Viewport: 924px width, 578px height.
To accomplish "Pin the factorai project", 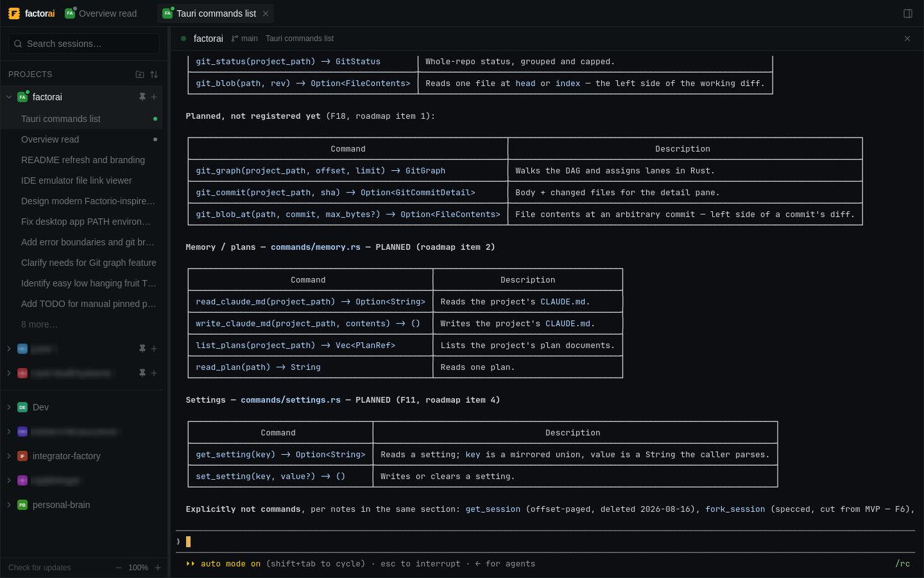I will click(142, 97).
